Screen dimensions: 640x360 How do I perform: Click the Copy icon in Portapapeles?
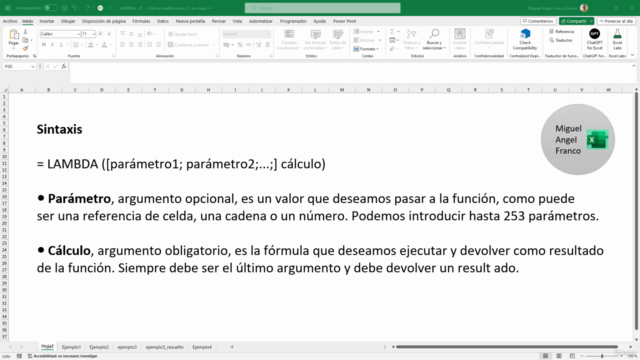[25, 40]
